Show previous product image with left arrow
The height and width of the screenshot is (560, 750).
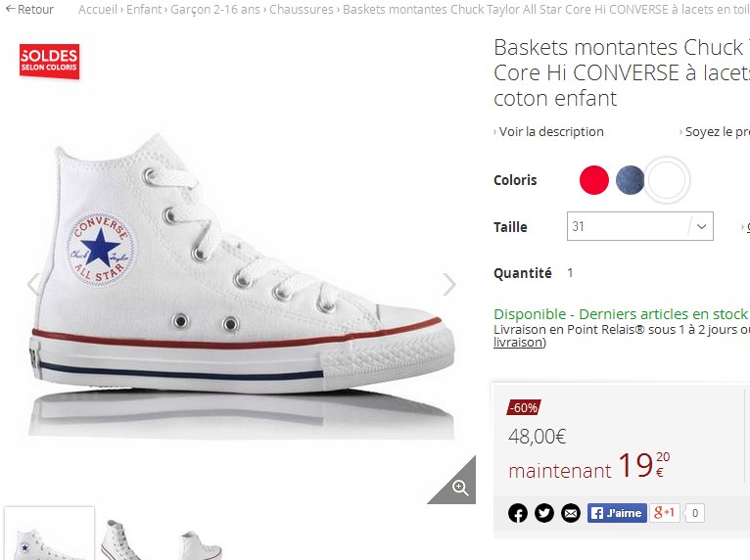[33, 285]
